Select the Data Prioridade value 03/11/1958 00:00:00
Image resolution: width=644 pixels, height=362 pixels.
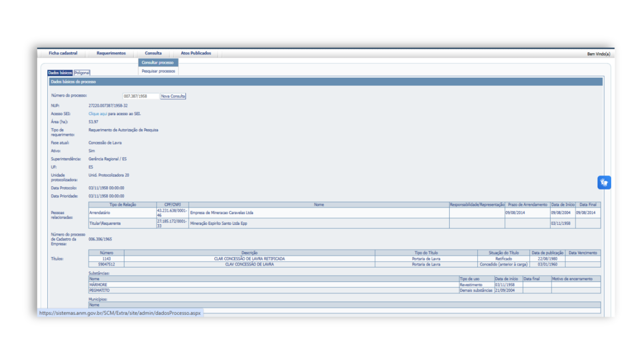[x=106, y=196]
